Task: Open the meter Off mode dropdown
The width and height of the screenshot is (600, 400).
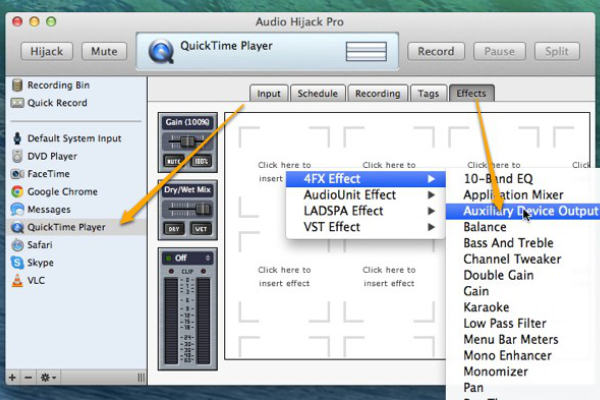Action: coord(188,258)
